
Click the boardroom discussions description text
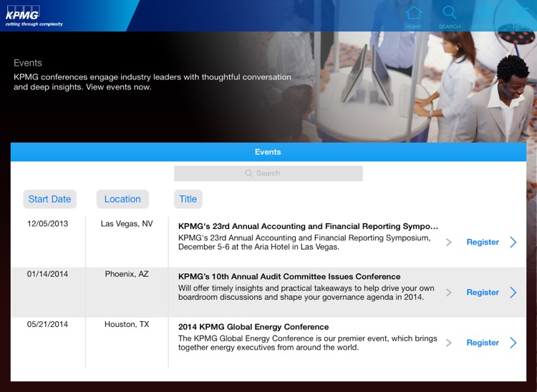(306, 293)
